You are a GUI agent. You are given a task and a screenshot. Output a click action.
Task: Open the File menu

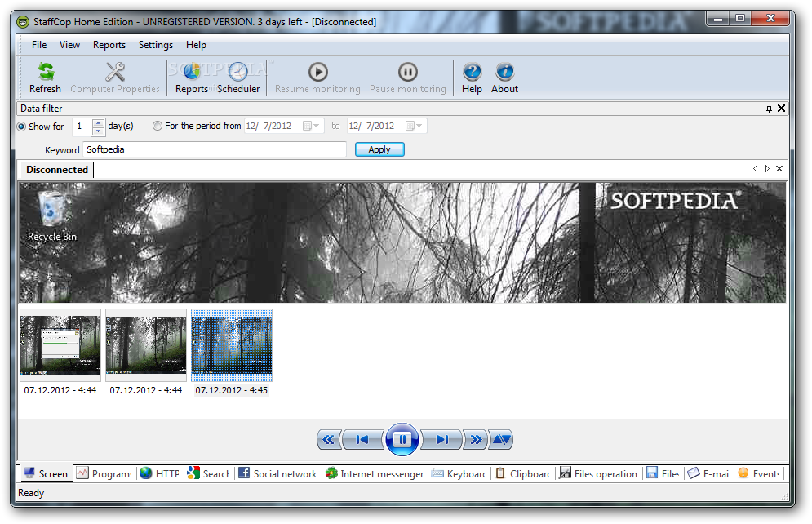(x=39, y=45)
